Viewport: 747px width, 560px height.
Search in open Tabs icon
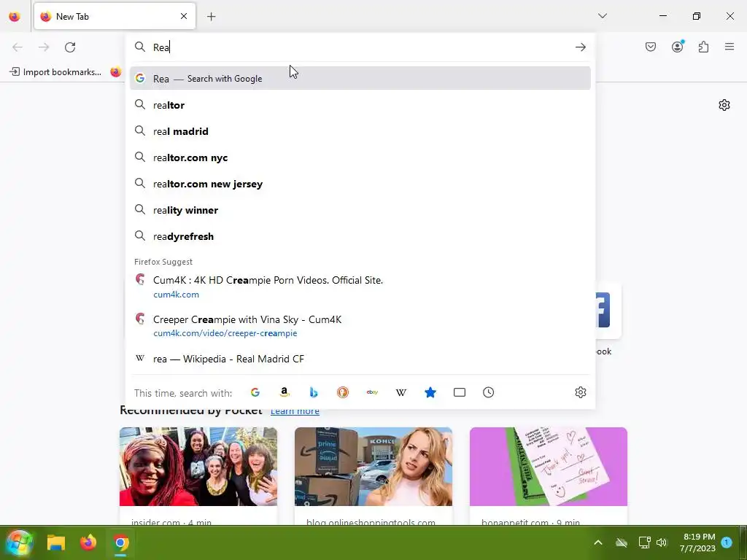coord(460,392)
